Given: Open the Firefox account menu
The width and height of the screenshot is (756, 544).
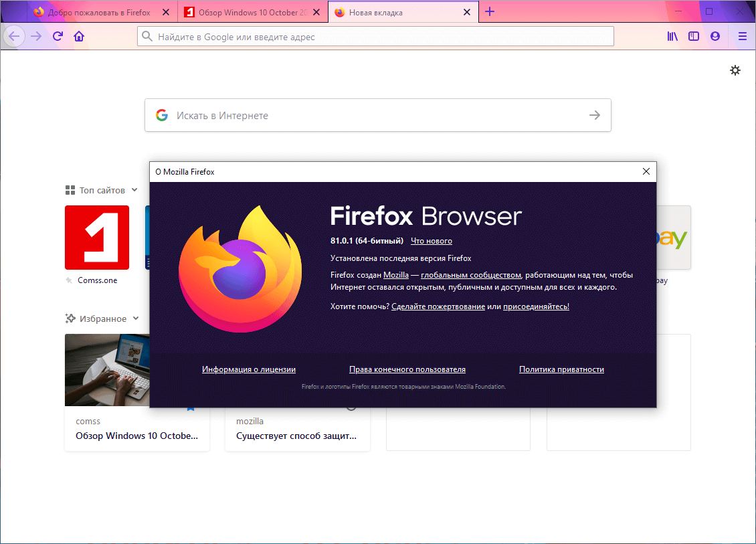Looking at the screenshot, I should coord(715,36).
